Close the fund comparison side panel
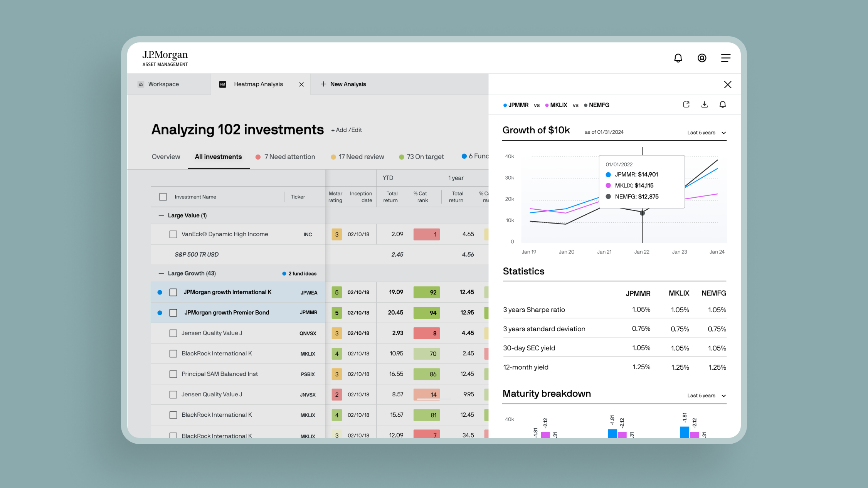 (x=727, y=84)
